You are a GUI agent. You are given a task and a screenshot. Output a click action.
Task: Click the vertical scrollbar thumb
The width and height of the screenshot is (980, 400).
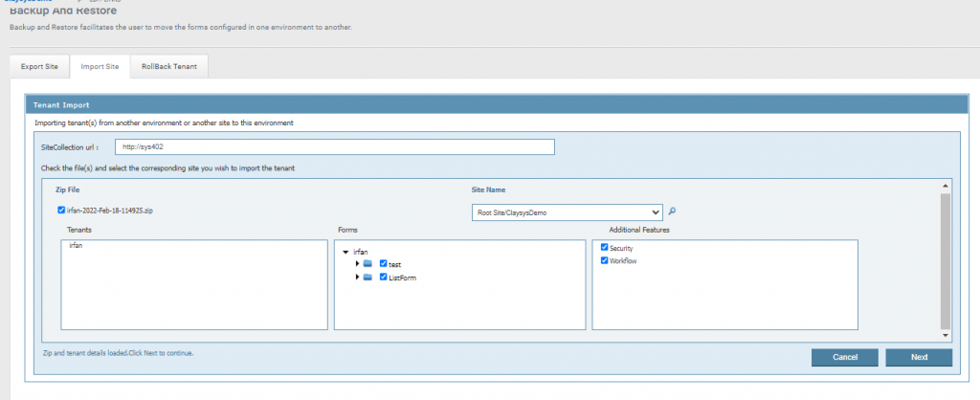pos(945,260)
